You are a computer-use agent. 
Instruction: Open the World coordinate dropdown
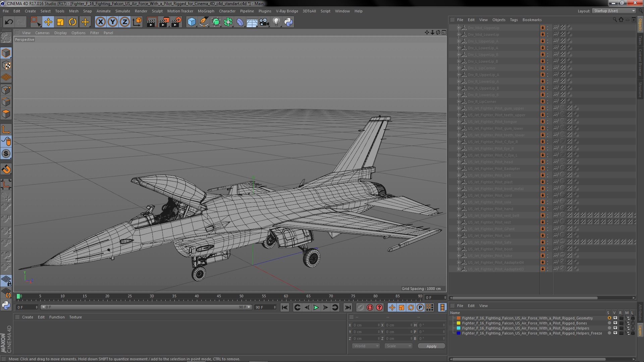coord(366,346)
